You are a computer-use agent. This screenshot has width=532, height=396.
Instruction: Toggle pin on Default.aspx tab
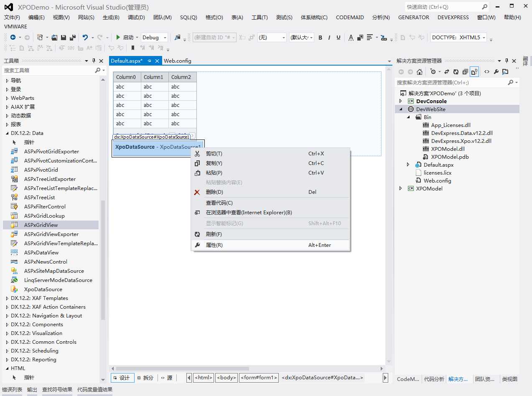[149, 61]
